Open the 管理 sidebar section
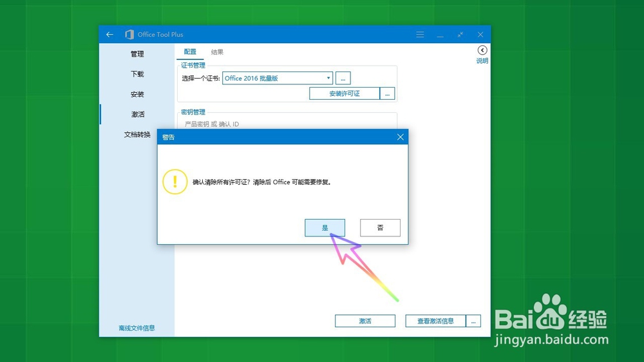This screenshot has width=644, height=362. click(x=137, y=54)
